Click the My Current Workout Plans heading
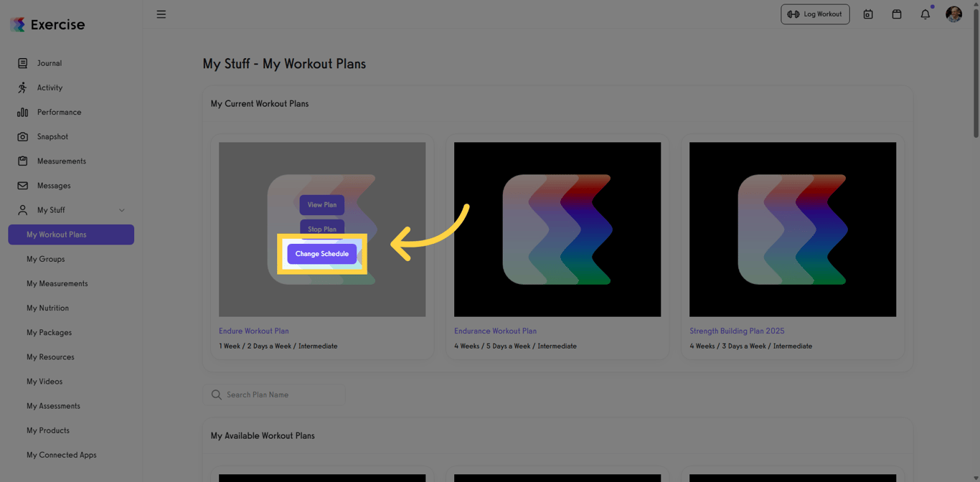Image resolution: width=980 pixels, height=482 pixels. 260,103
